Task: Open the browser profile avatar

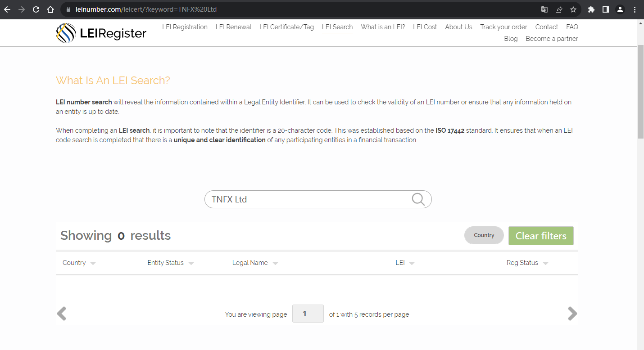Action: click(x=620, y=9)
